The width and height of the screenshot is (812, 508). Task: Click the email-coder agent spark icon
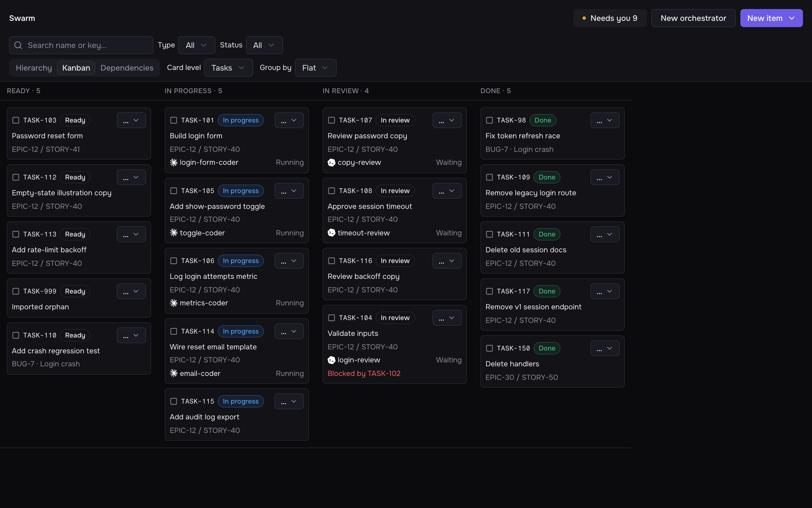[x=173, y=373]
